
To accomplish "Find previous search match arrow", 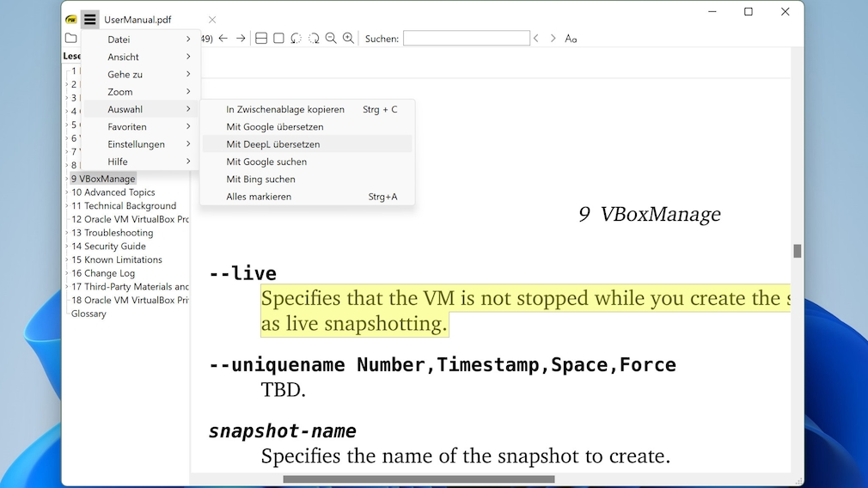I will pyautogui.click(x=536, y=38).
